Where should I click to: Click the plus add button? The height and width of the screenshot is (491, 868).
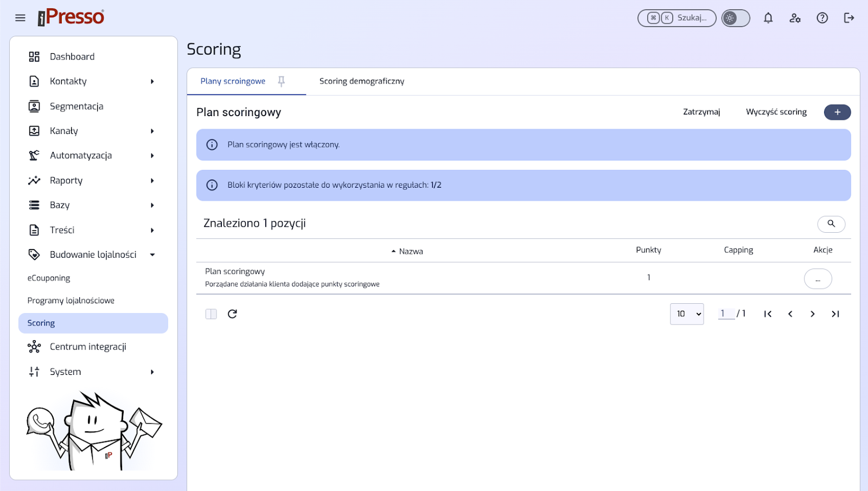(x=837, y=112)
